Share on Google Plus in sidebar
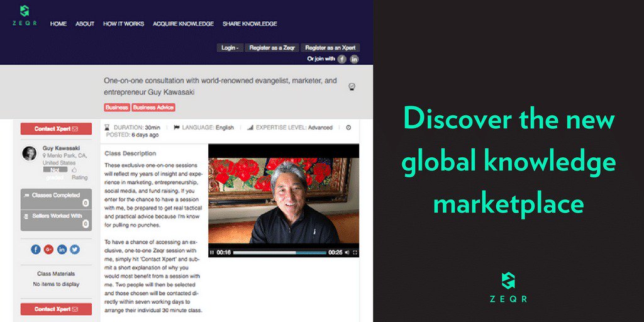 coord(48,249)
